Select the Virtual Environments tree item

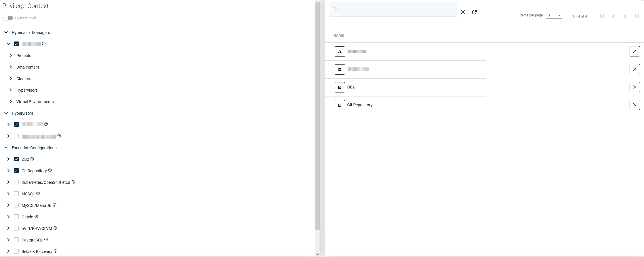(35, 102)
